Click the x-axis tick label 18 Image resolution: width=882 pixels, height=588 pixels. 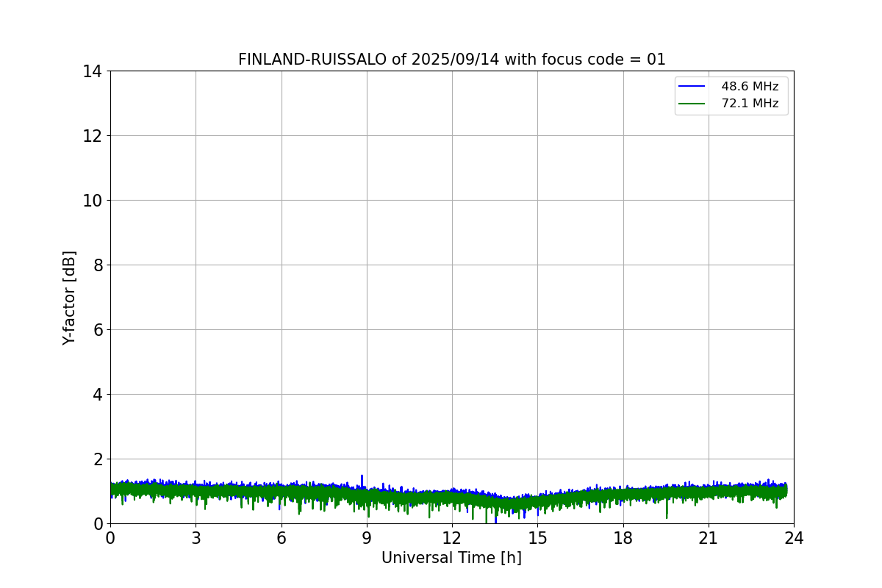point(623,538)
